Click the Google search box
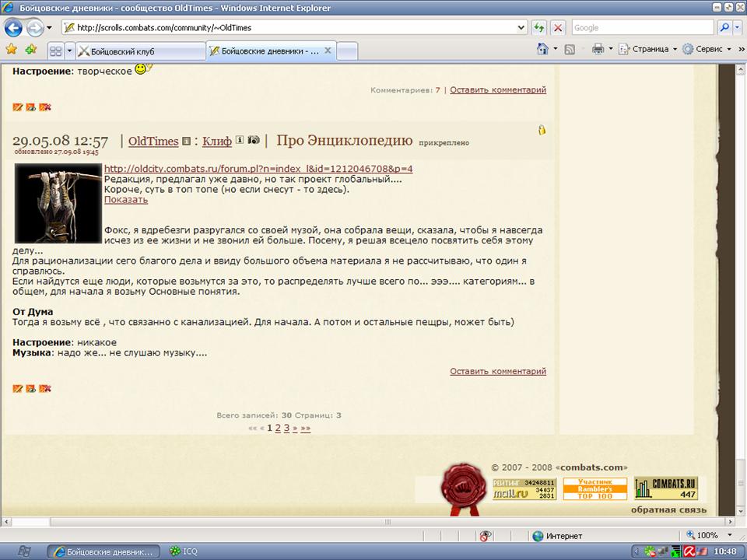This screenshot has height=560, width=747. 643,28
